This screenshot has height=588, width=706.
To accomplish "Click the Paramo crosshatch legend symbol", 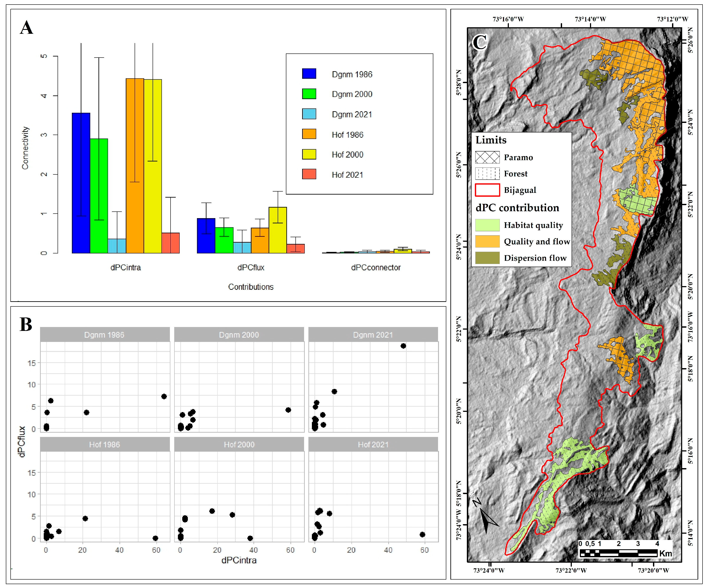I will [x=487, y=157].
